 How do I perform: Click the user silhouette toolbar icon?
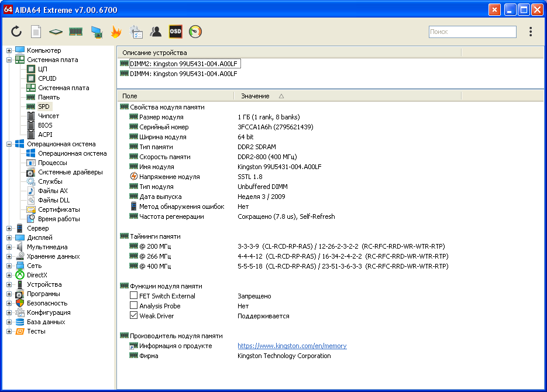156,32
